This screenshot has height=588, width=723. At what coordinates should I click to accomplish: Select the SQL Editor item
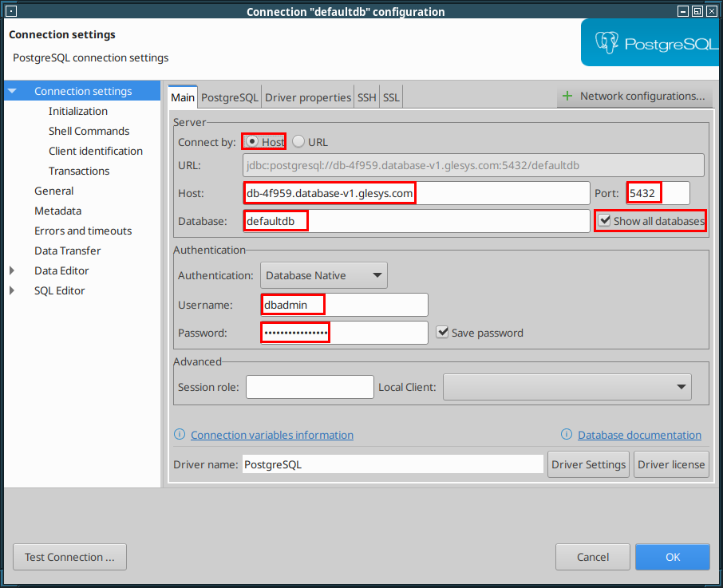coord(60,290)
